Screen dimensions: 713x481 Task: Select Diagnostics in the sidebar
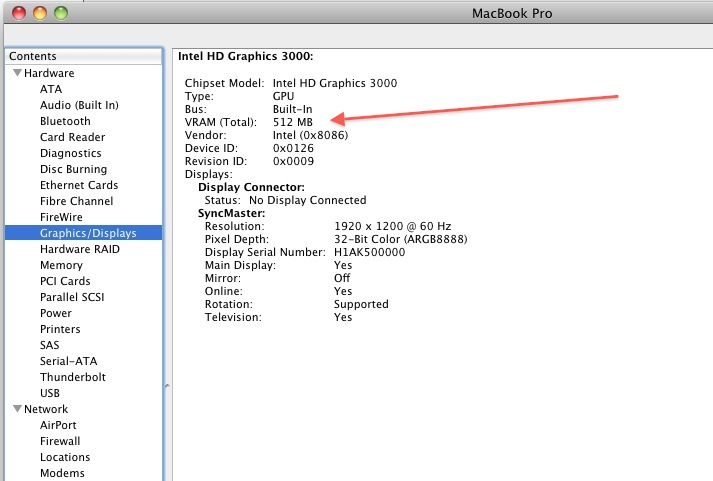pyautogui.click(x=70, y=153)
